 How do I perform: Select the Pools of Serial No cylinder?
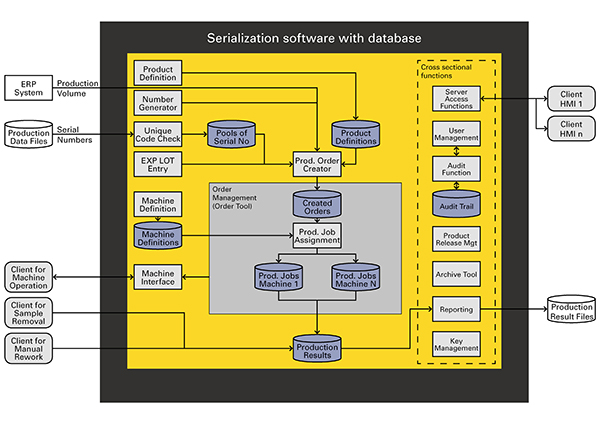[232, 137]
